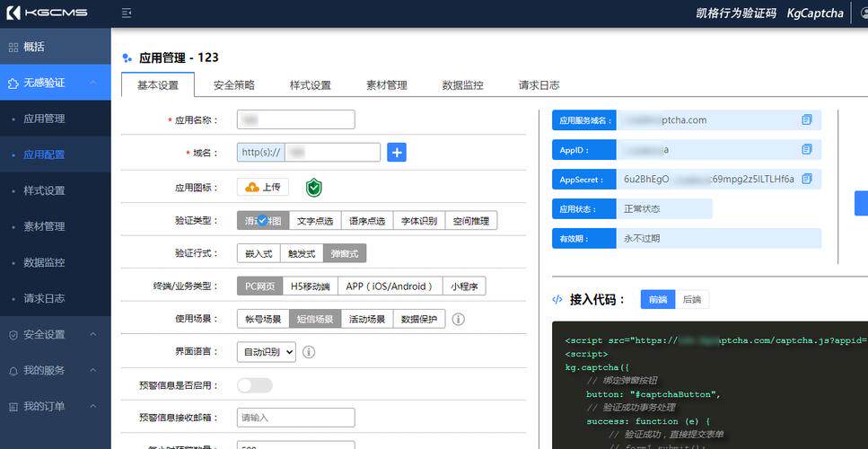Expand the 安全设置 sidebar section
The height and width of the screenshot is (449, 868).
pos(93,334)
